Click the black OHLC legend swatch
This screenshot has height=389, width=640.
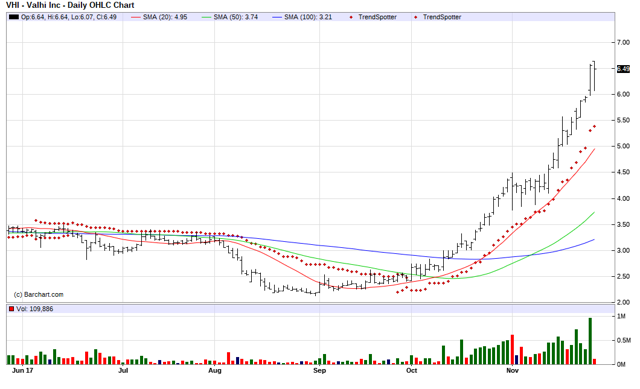coord(14,17)
